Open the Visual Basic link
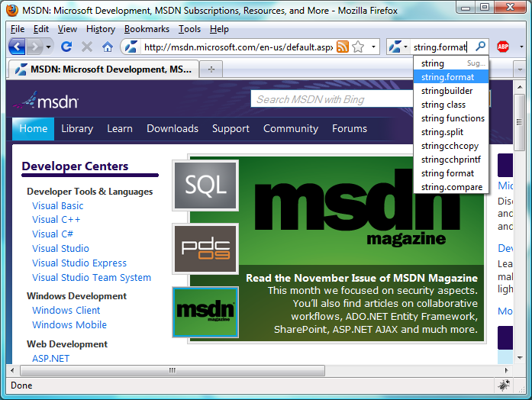 58,205
